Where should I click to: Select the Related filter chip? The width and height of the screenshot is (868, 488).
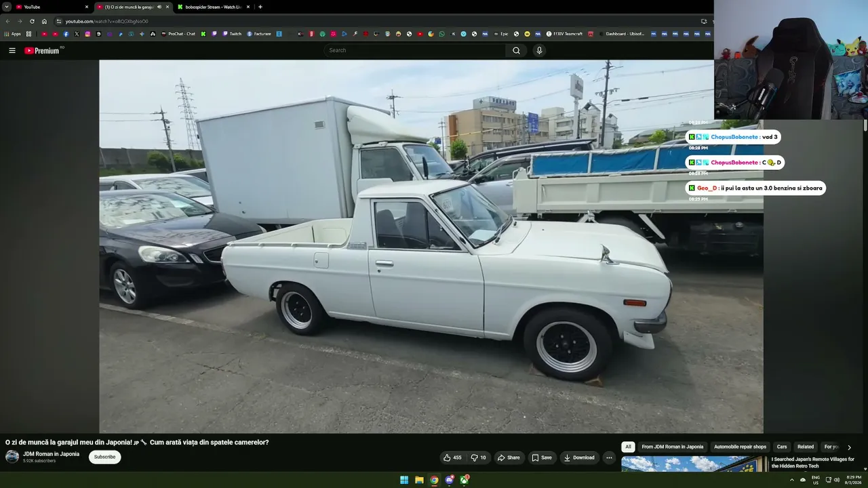pos(806,447)
